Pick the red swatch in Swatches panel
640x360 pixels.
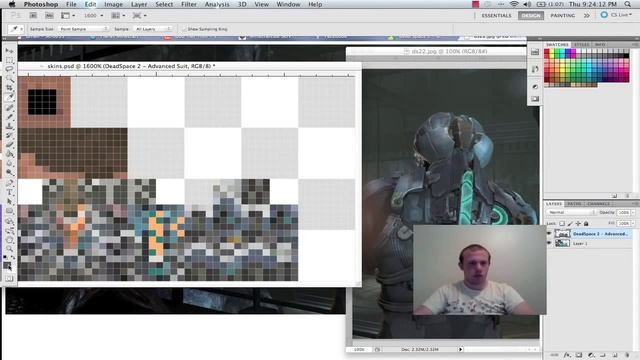click(x=547, y=51)
